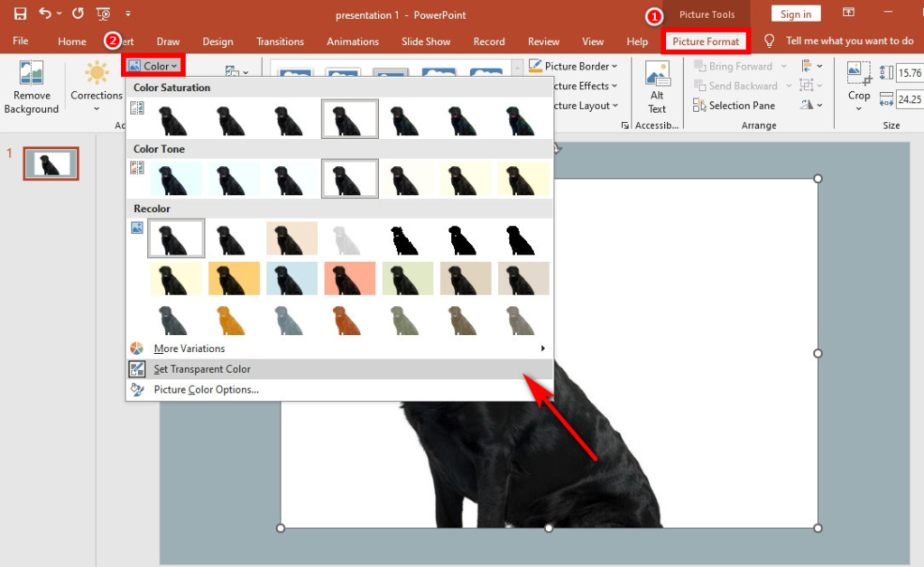Open Picture Color Options
Viewport: 924px width, 567px height.
[209, 389]
